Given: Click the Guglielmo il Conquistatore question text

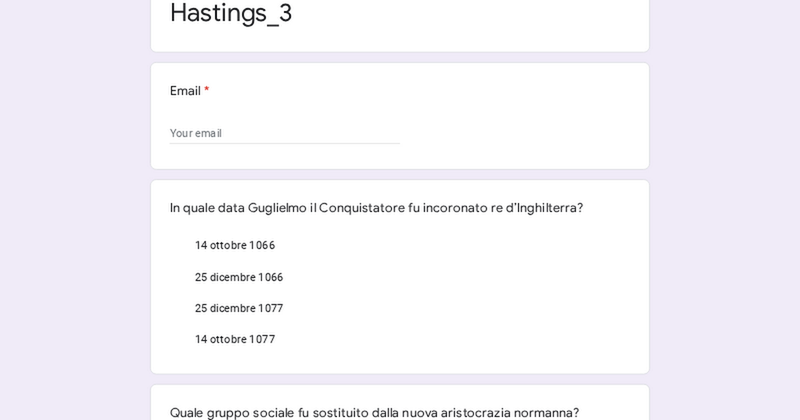Looking at the screenshot, I should 376,208.
